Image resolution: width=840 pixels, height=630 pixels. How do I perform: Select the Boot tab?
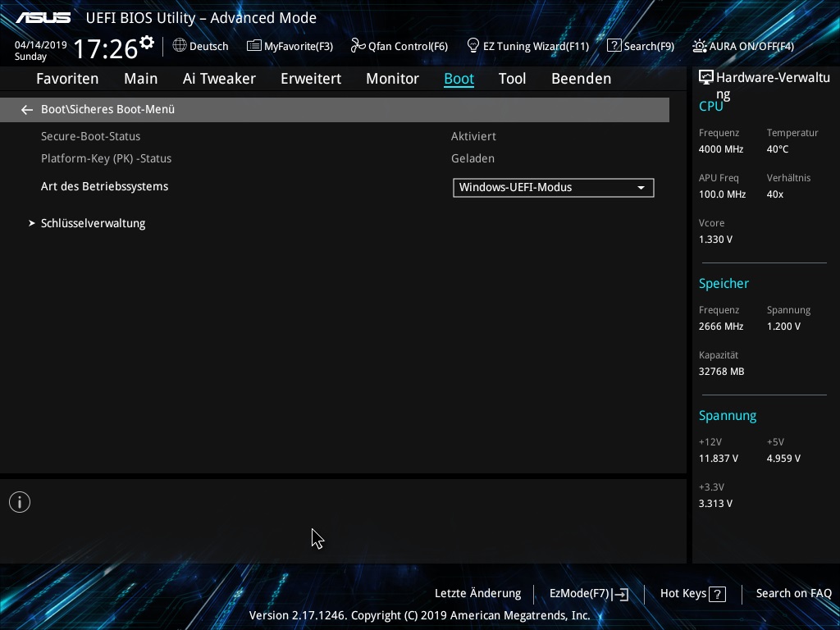459,79
